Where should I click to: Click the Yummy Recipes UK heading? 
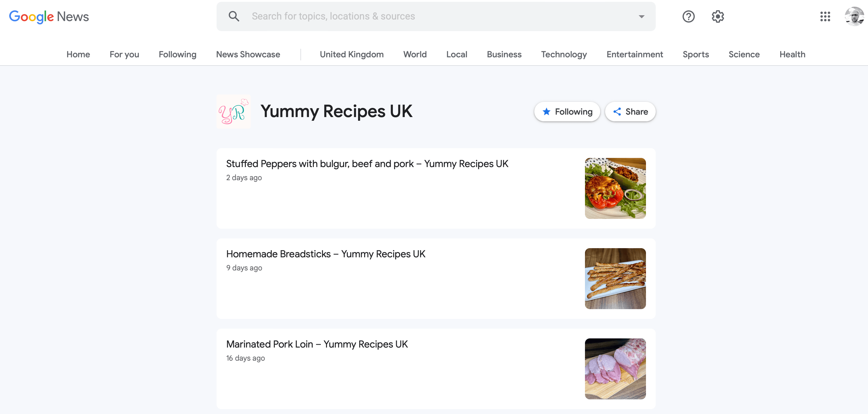(x=336, y=112)
